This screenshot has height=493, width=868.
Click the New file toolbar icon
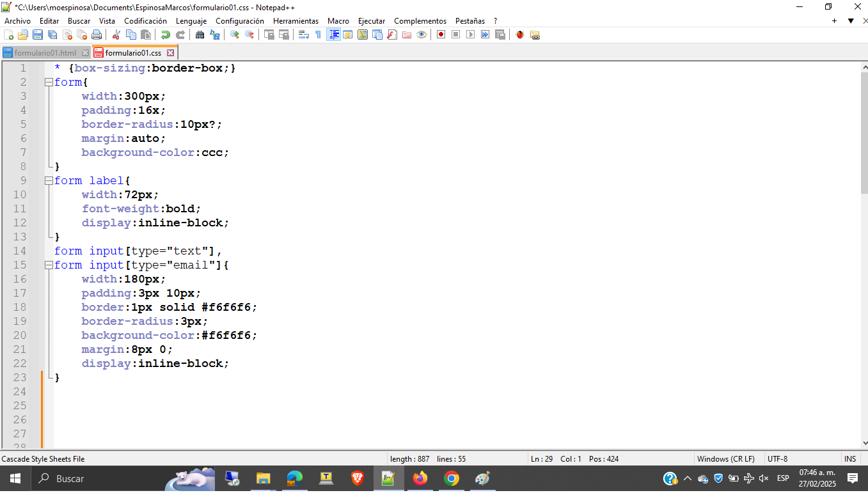(8, 35)
